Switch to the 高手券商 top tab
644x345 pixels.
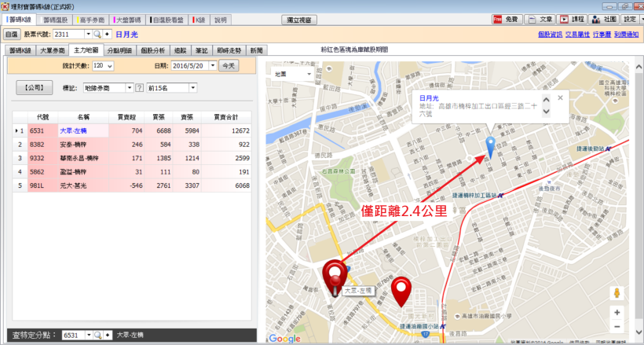click(x=94, y=18)
